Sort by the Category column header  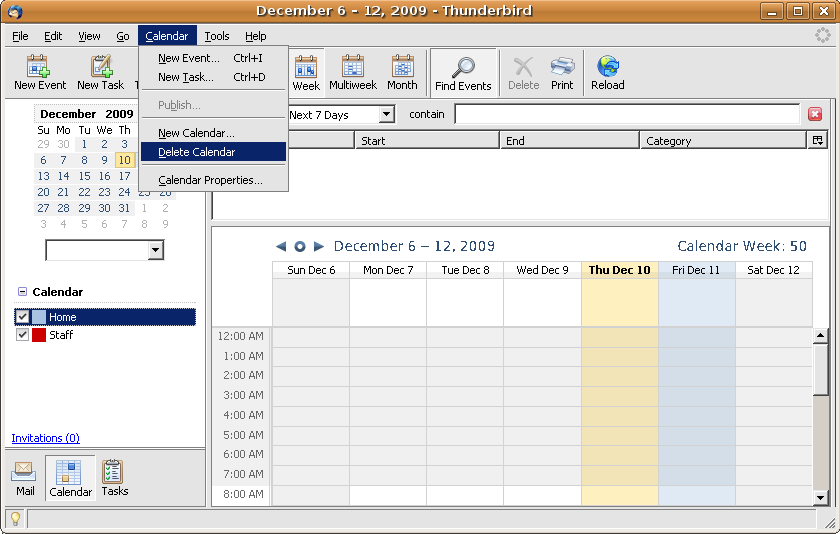(723, 140)
